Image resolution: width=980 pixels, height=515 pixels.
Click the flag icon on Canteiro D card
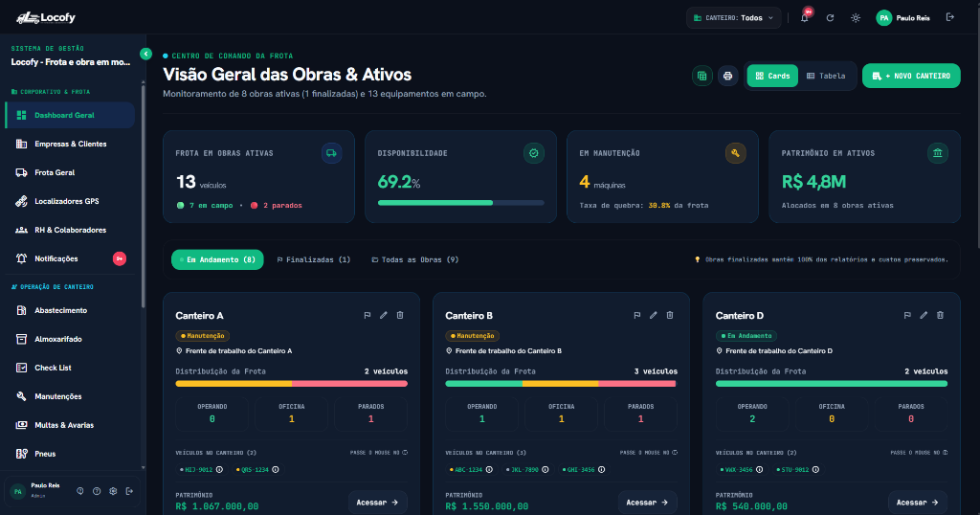pyautogui.click(x=907, y=316)
